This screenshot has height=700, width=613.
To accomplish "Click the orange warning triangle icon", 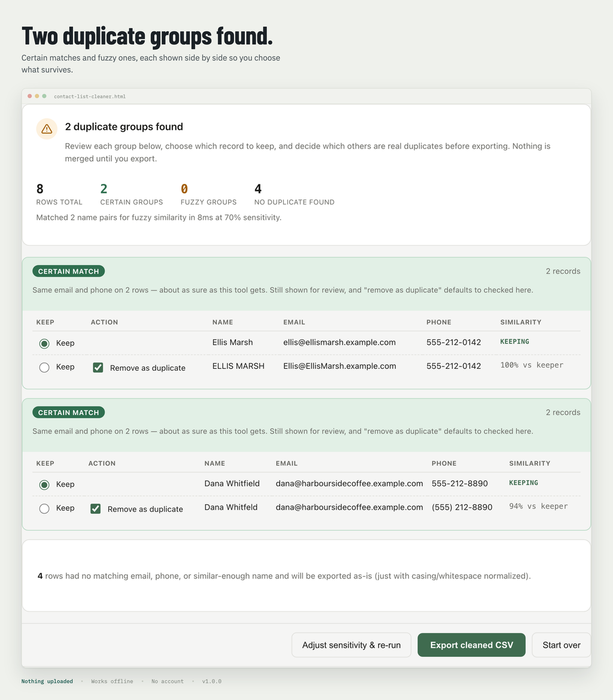I will pos(47,129).
